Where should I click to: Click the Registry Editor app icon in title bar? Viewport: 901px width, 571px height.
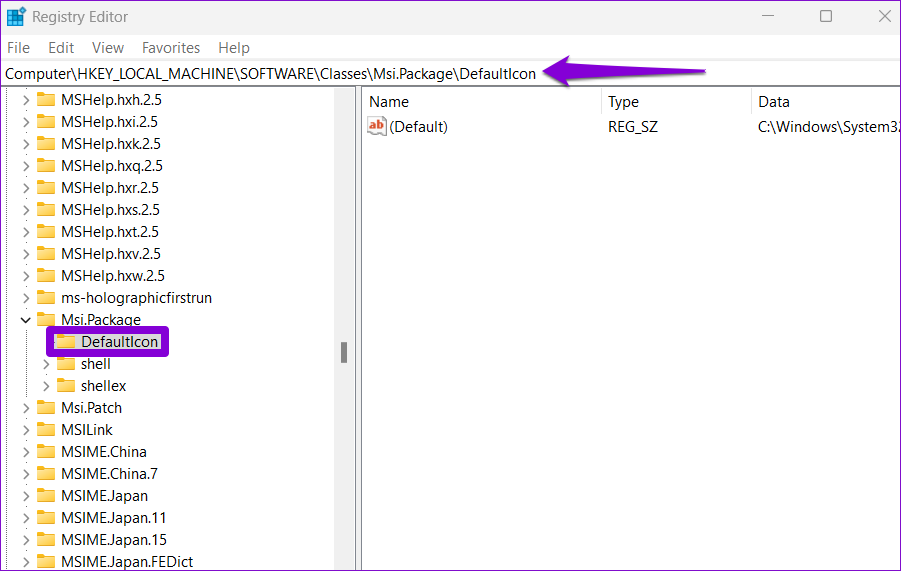16,17
